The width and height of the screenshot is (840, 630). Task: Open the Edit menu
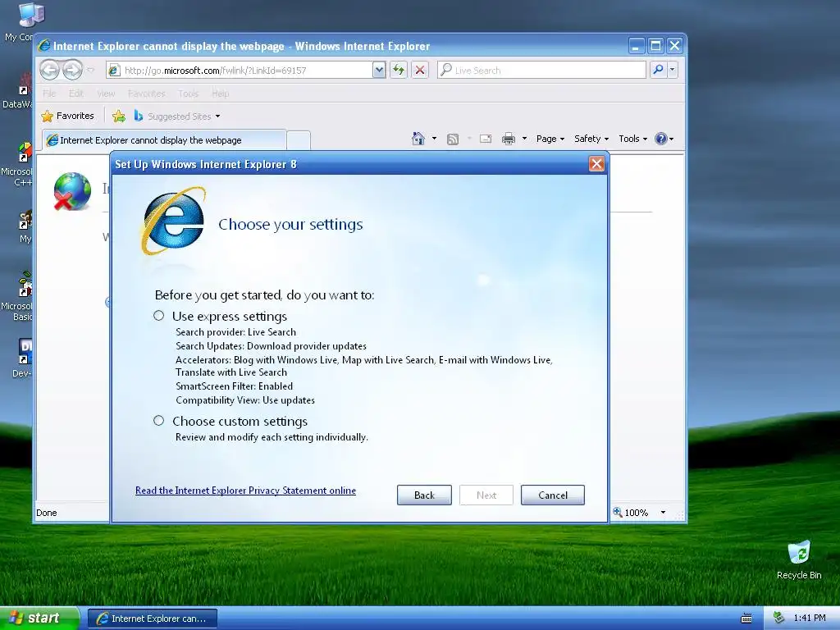pos(76,94)
